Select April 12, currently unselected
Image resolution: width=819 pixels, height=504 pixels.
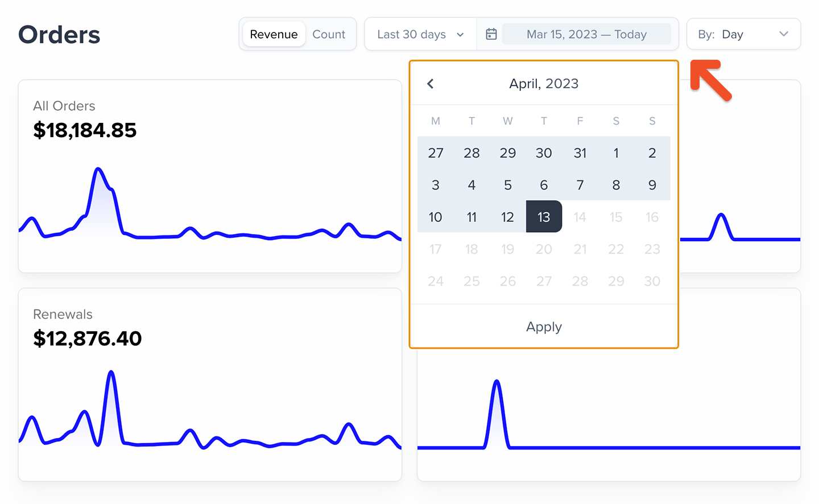tap(508, 217)
